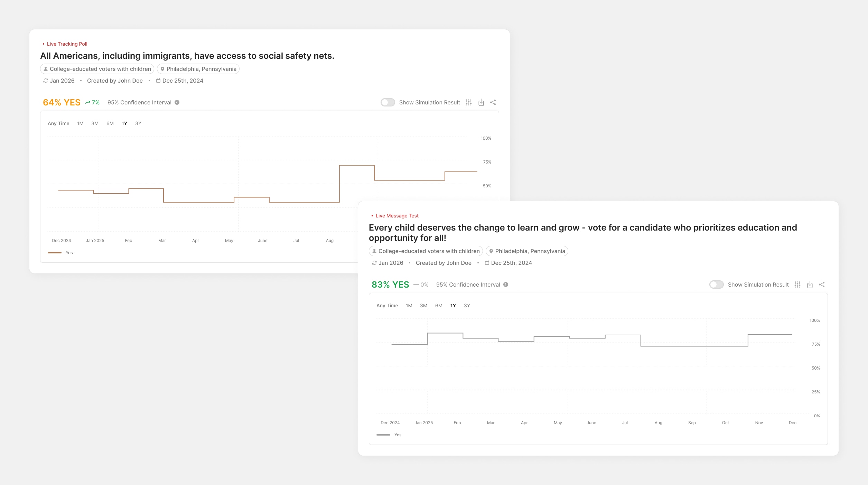
Task: Click confidence interval info icon in Message Test
Action: [506, 285]
